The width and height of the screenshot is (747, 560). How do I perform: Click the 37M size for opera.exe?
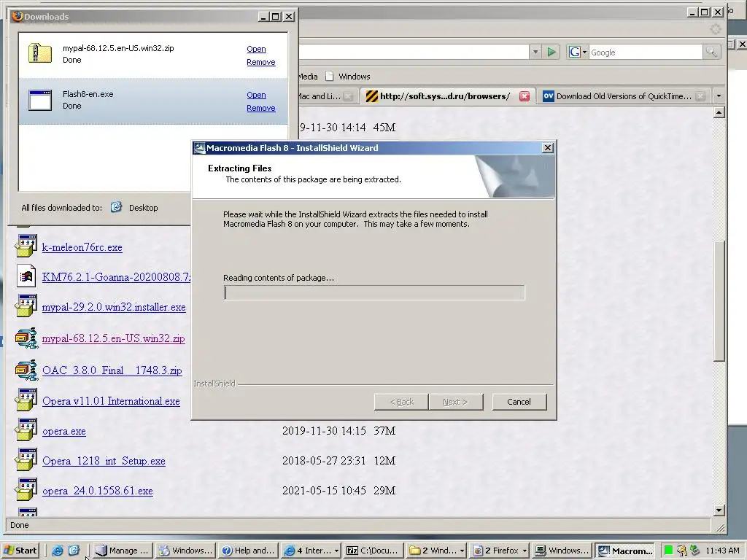pyautogui.click(x=384, y=430)
